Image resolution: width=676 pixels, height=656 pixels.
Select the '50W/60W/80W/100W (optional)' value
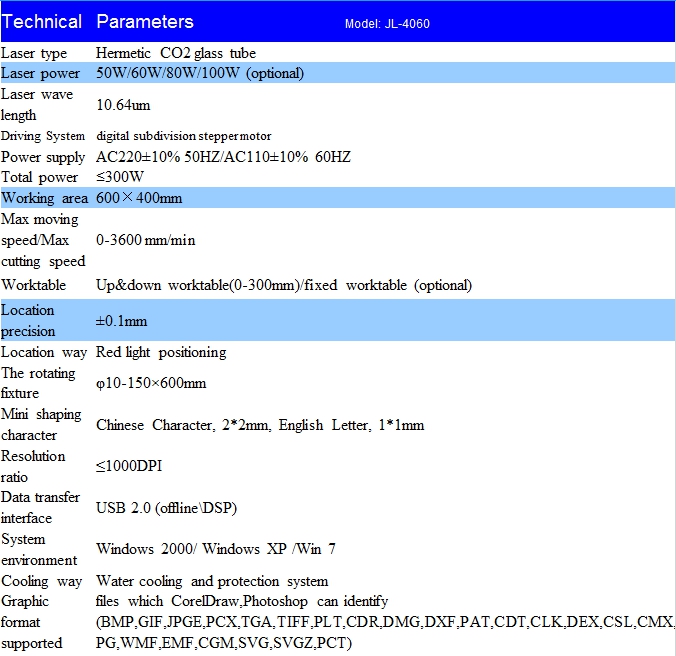click(200, 73)
